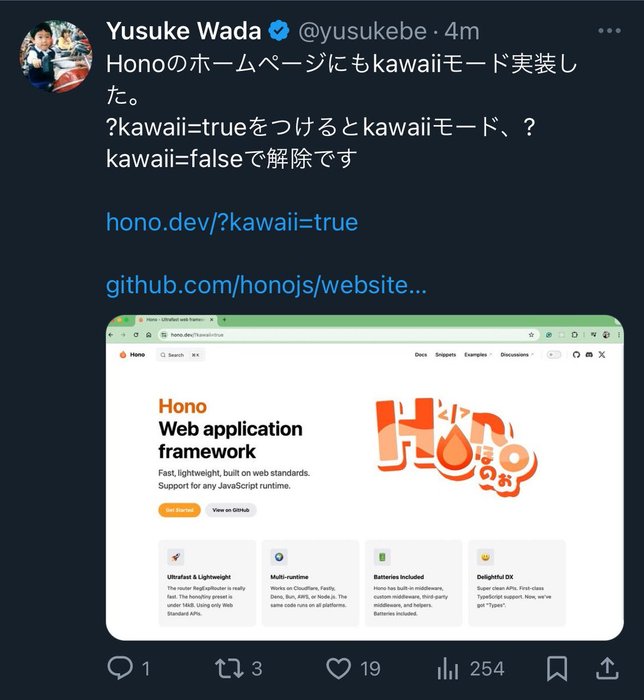Image resolution: width=644 pixels, height=700 pixels.
Task: Share the tweet via upload arrow icon
Action: (607, 668)
